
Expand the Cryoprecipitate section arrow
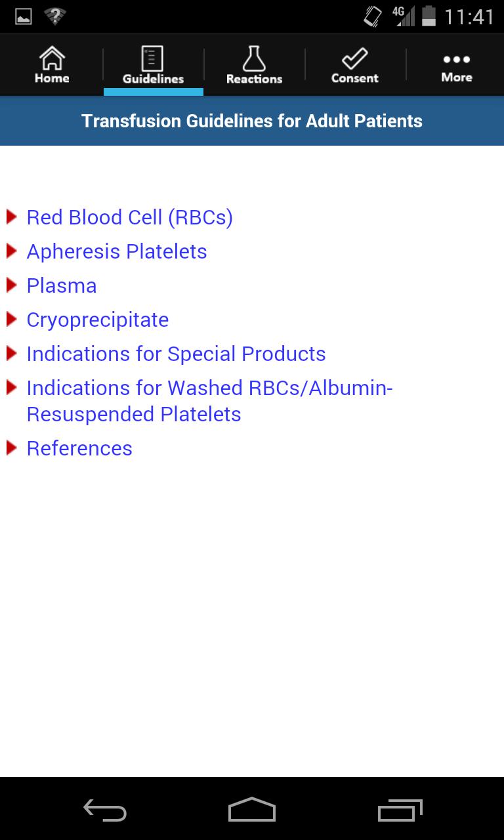click(x=12, y=319)
